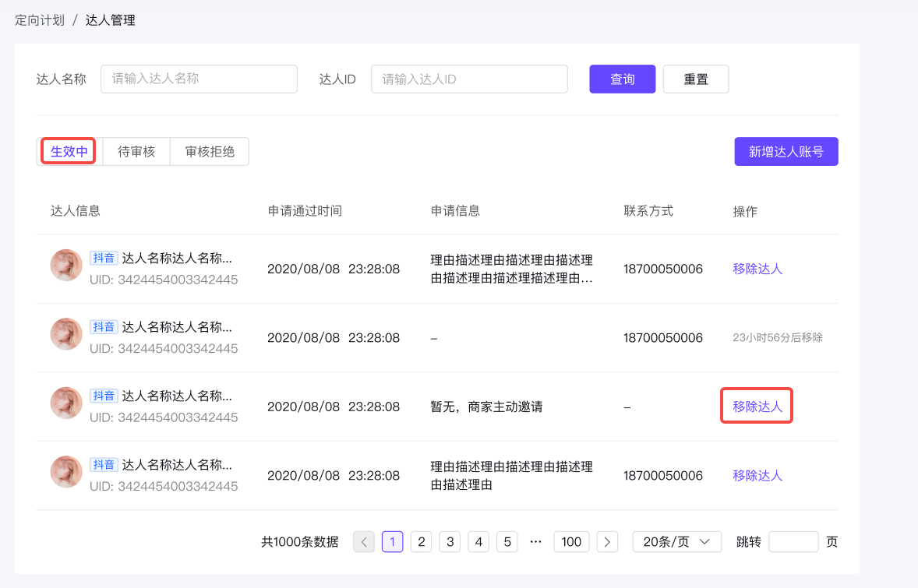Click 移除达人 in the first row
Image resolution: width=918 pixels, height=588 pixels.
[x=757, y=269]
